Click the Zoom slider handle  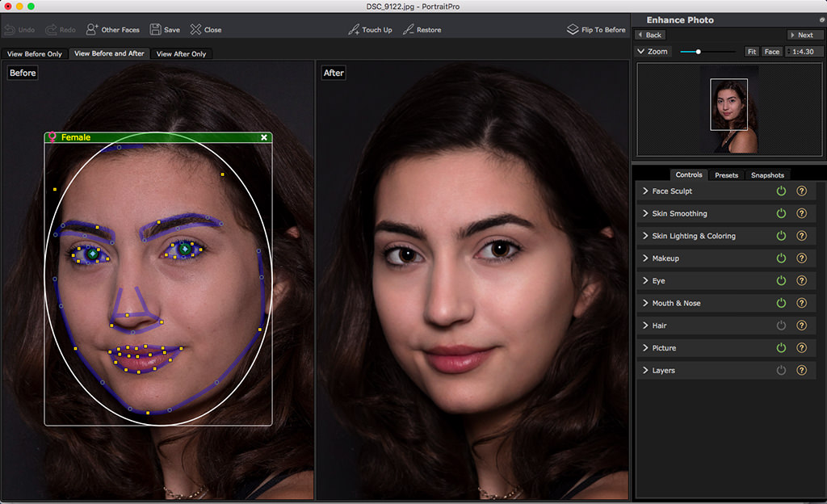pyautogui.click(x=699, y=52)
